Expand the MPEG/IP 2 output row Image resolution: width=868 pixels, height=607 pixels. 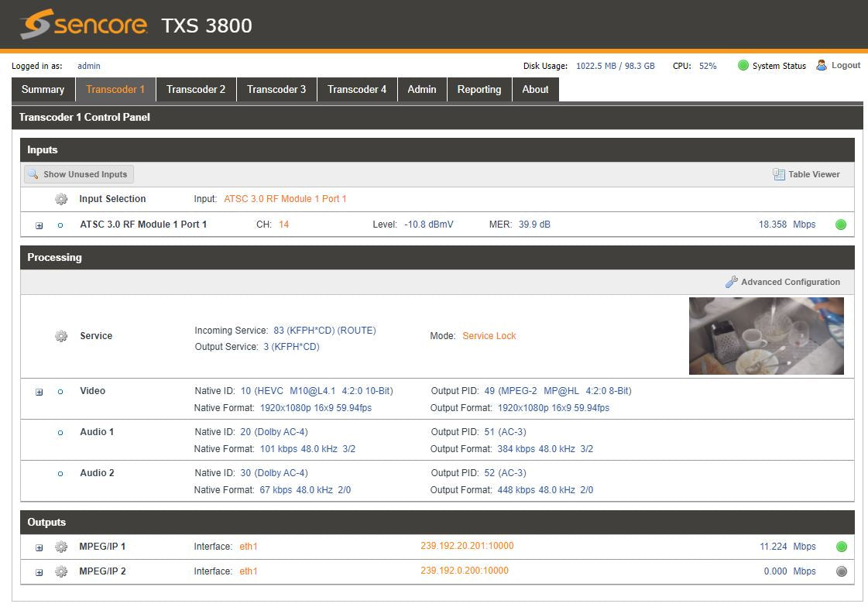pos(39,573)
